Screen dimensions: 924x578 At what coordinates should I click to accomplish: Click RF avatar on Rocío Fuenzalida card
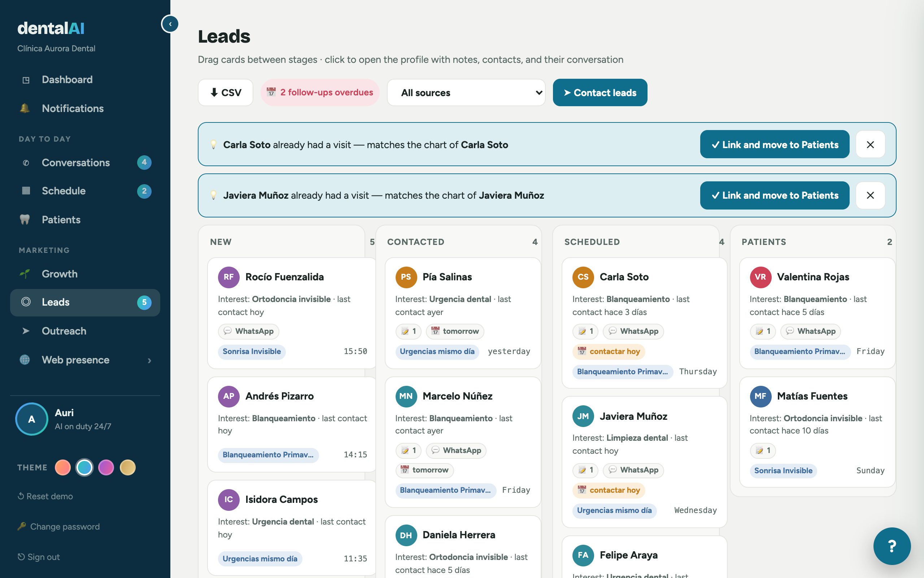229,277
